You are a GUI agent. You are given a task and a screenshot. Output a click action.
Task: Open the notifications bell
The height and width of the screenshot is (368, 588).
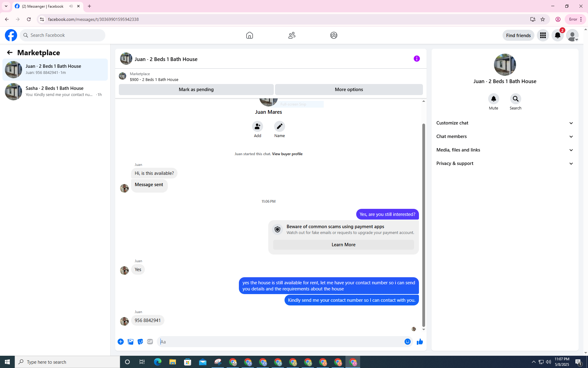(x=558, y=35)
